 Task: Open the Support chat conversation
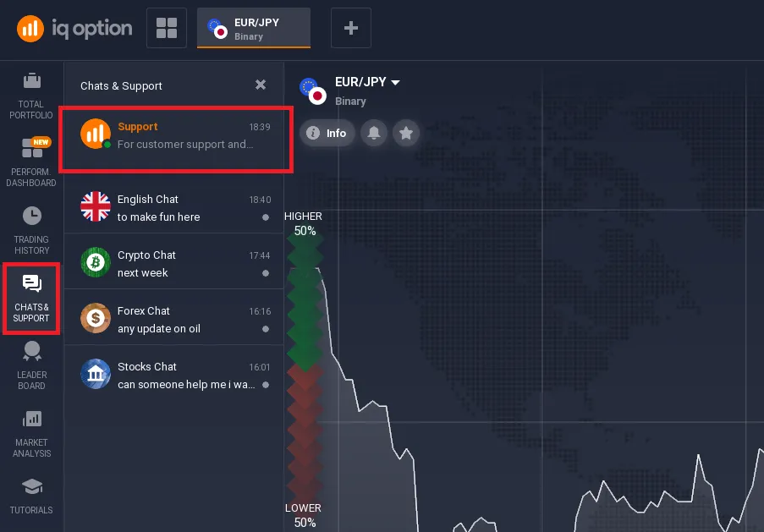tap(176, 135)
